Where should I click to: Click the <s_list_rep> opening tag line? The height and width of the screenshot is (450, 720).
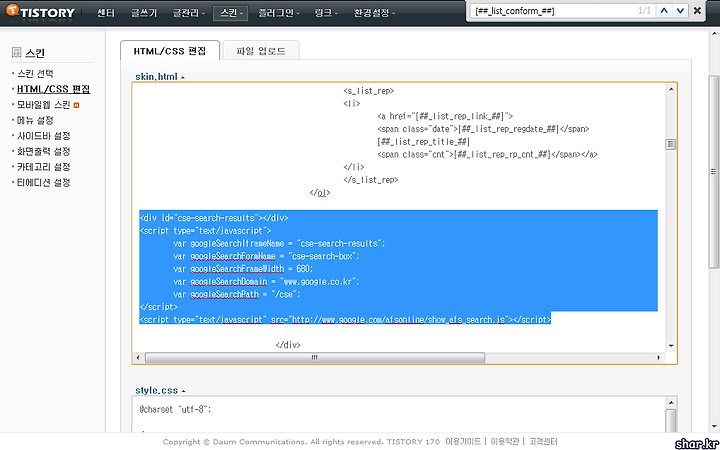click(369, 91)
